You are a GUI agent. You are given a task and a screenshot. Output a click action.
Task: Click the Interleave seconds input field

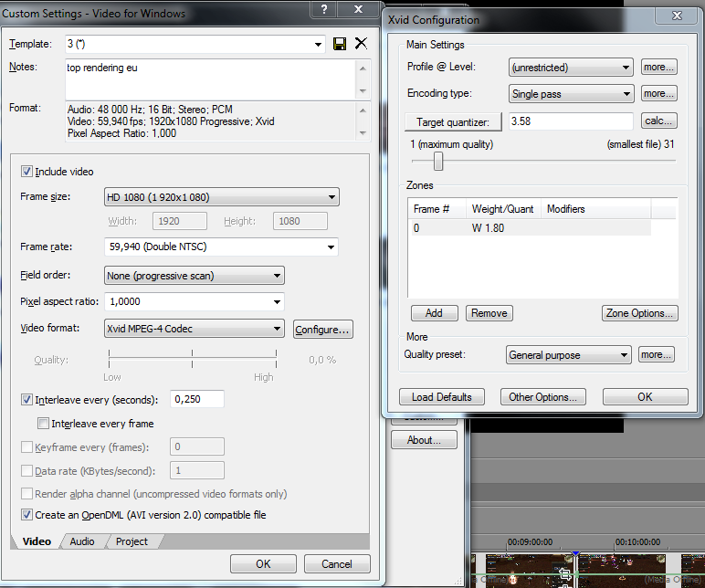pyautogui.click(x=197, y=399)
